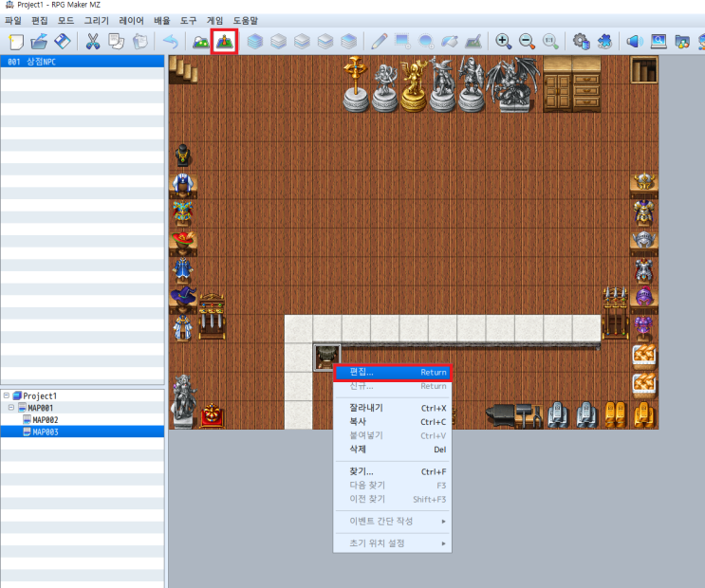Click the Zoom Out magnifier icon
The image size is (705, 588).
[527, 42]
